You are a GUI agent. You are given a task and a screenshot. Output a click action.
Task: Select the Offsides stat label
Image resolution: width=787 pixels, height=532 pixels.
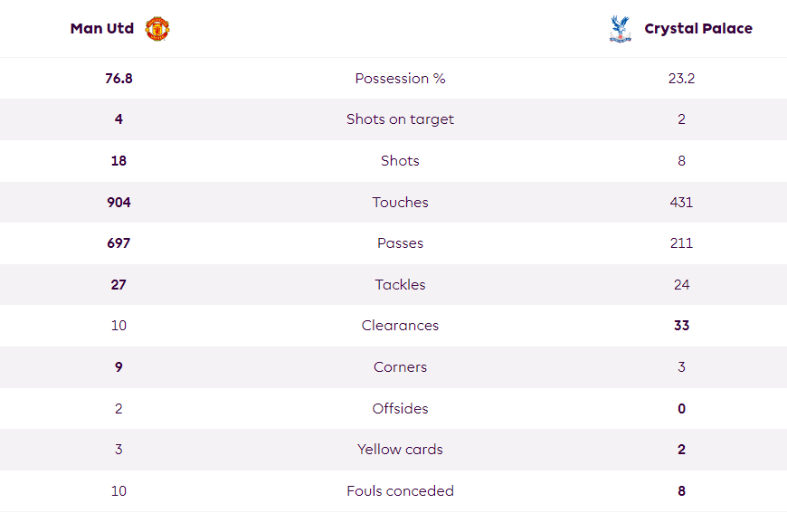(x=400, y=409)
